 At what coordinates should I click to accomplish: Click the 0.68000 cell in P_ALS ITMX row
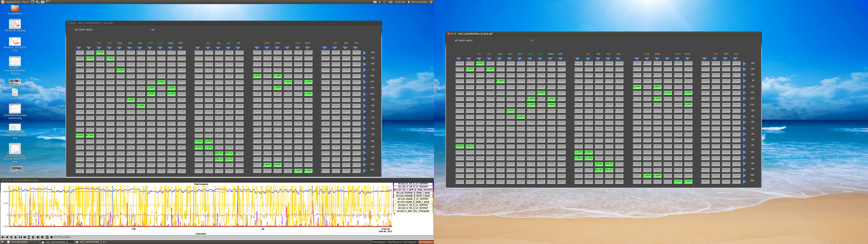click(657, 87)
